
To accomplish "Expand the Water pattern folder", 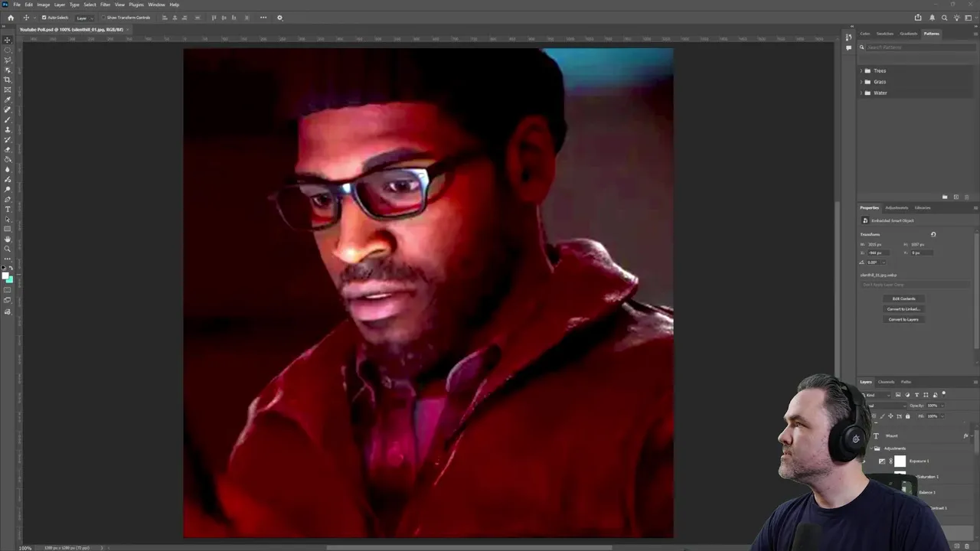I will click(861, 93).
